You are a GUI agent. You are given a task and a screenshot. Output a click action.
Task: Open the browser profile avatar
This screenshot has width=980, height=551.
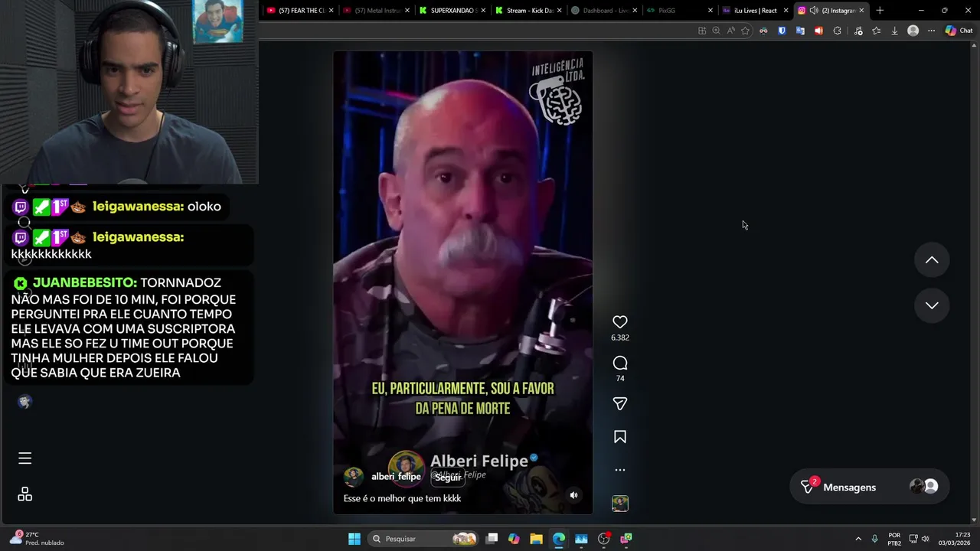(x=913, y=31)
